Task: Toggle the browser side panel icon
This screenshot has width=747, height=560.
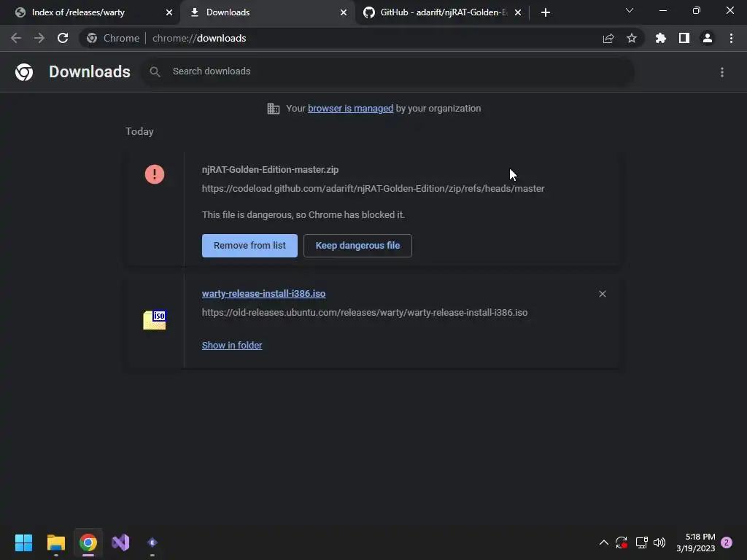Action: [684, 38]
